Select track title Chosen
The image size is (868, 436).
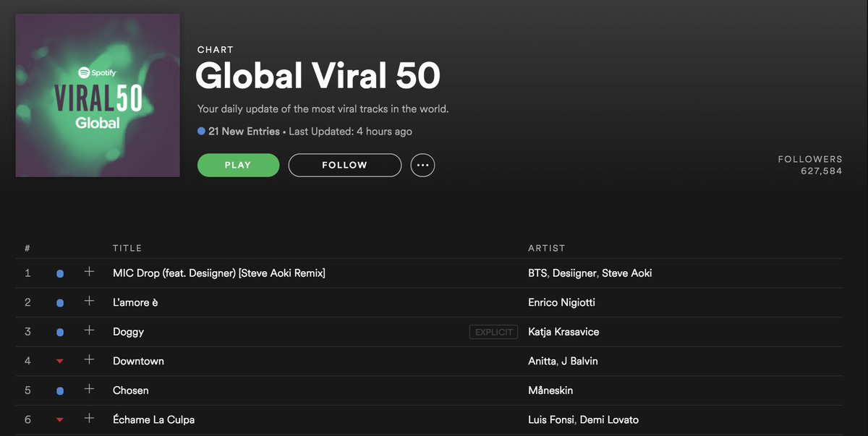(x=131, y=390)
